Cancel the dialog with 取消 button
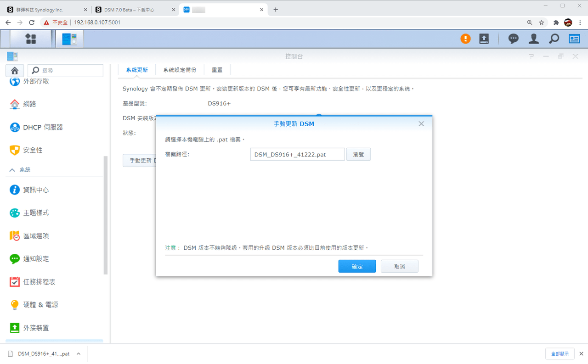 [x=400, y=266]
